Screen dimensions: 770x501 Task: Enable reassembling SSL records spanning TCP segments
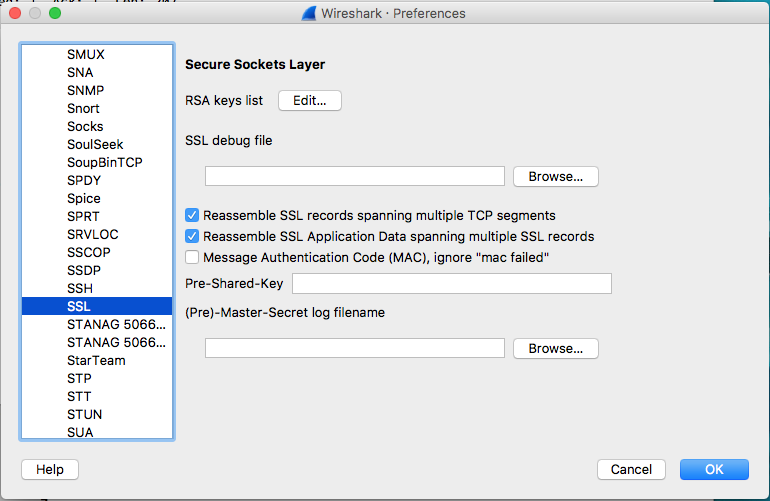pos(193,215)
